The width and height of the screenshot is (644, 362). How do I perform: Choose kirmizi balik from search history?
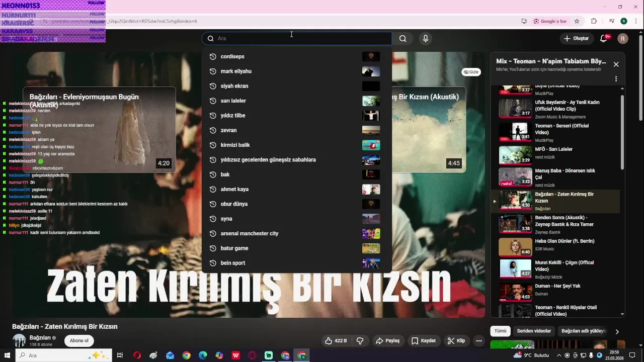[x=296, y=145]
